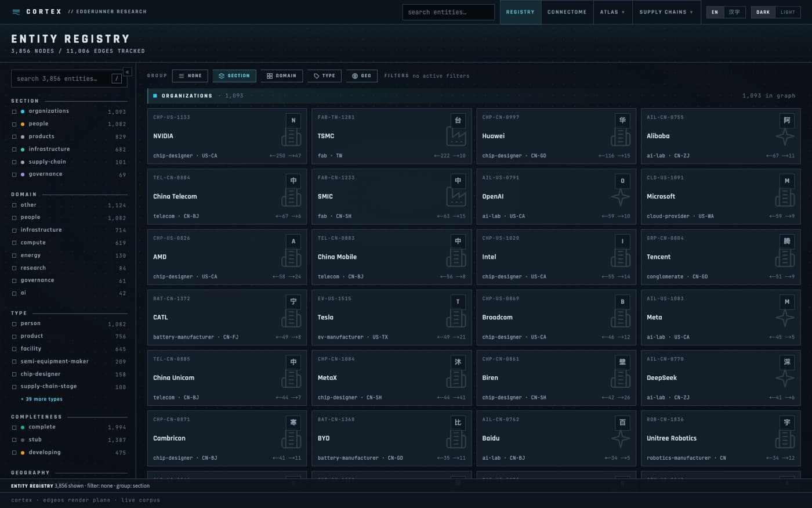Check the semi-equipment-maker type filter
The width and height of the screenshot is (812, 508).
click(x=14, y=362)
